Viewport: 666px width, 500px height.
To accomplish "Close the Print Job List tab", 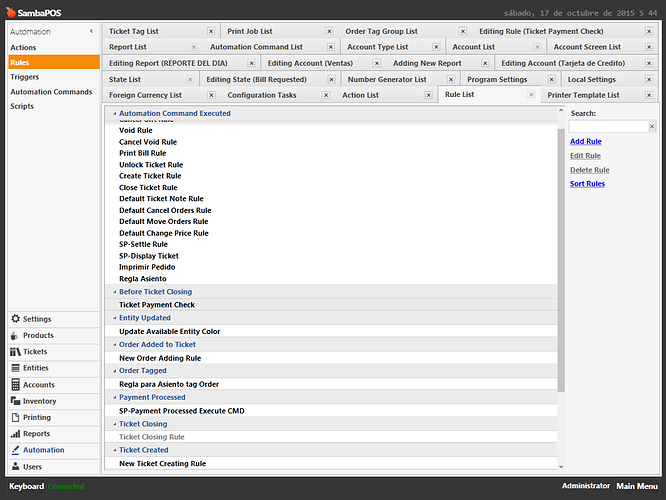I will [x=329, y=31].
